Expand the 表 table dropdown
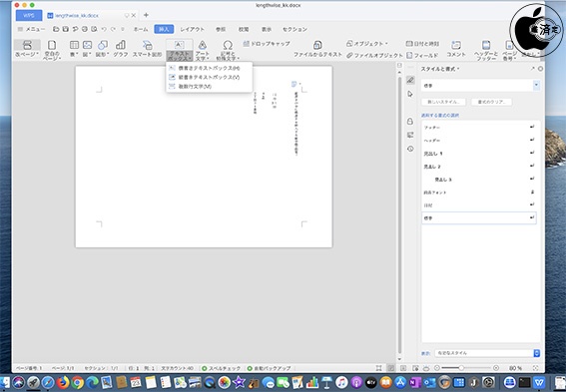Viewport: 566px width, 392px height. click(74, 49)
